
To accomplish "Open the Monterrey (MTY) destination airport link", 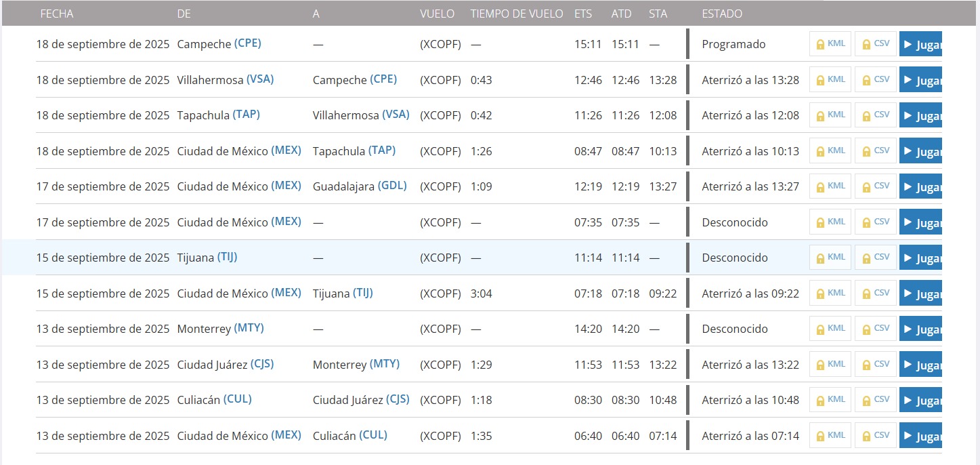I will 384,364.
